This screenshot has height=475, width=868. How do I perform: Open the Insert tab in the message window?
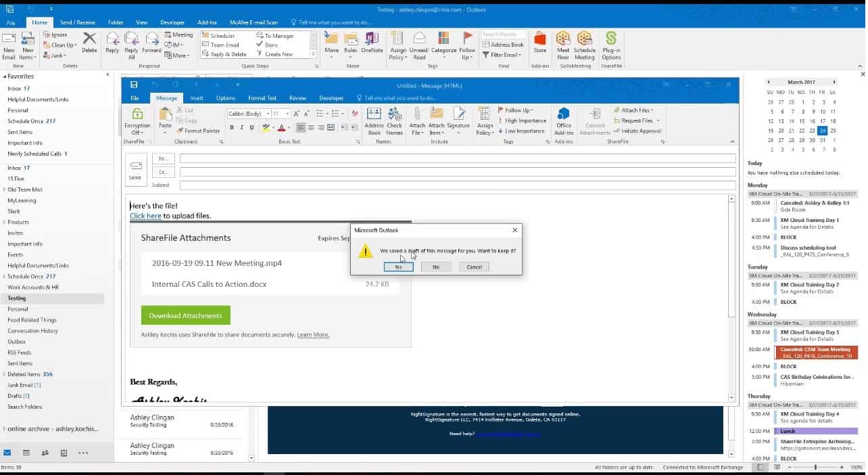tap(197, 98)
